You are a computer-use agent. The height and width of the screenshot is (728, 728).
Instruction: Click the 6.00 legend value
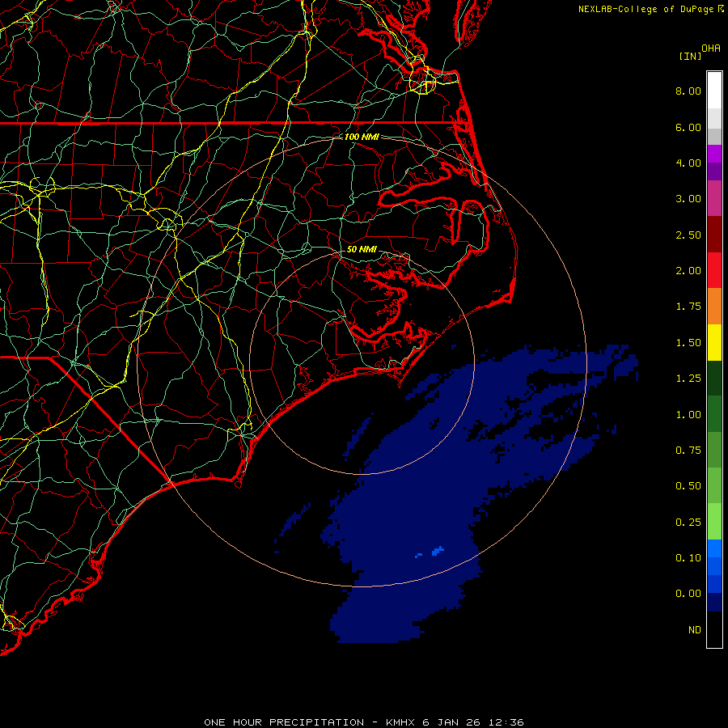pyautogui.click(x=688, y=127)
